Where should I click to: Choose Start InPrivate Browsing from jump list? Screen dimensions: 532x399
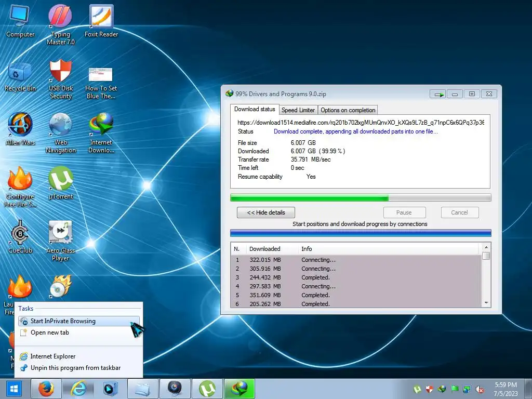79,321
